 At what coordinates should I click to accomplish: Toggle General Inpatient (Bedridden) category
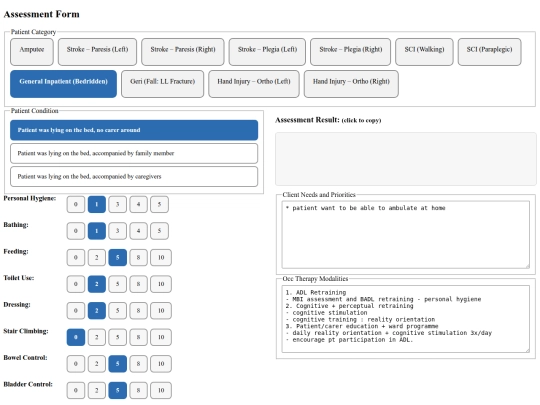tap(63, 84)
